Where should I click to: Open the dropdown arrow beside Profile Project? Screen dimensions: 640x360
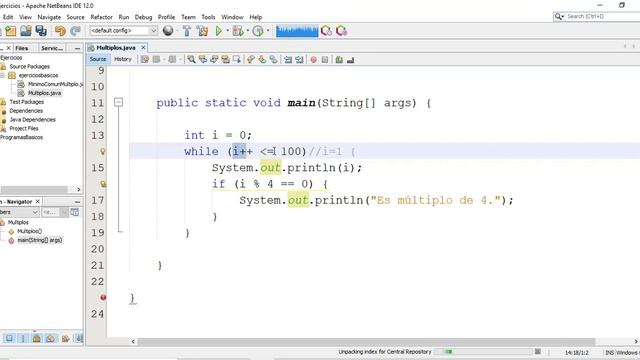tap(268, 31)
